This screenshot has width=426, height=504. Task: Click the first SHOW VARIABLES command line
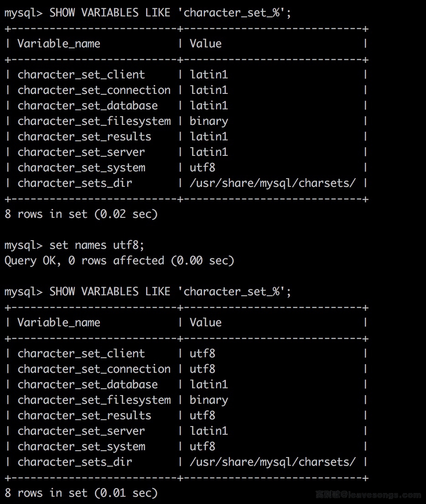pos(148,12)
